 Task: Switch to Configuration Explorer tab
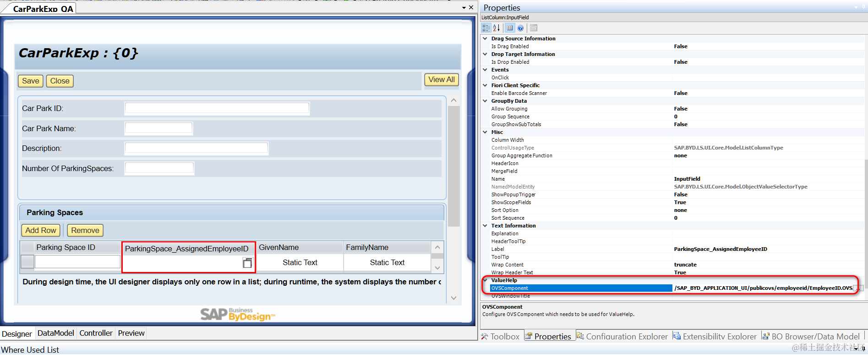(x=622, y=337)
